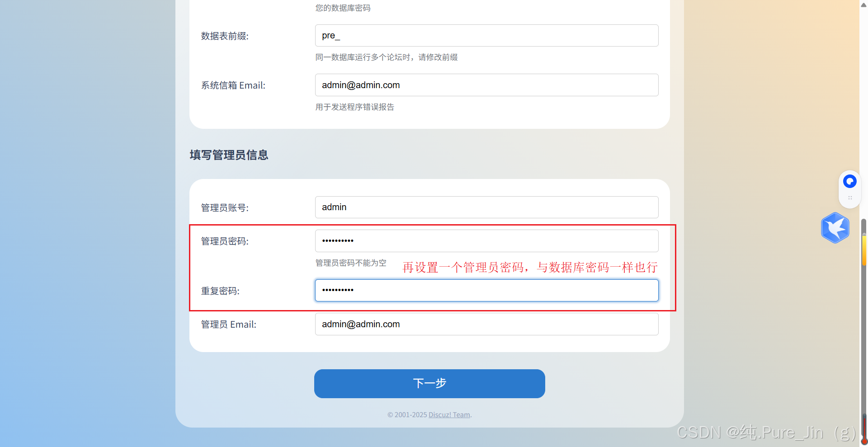Screen dimensions: 868x447
Task: Focus the 管理员账号 admin input field
Action: 486,207
